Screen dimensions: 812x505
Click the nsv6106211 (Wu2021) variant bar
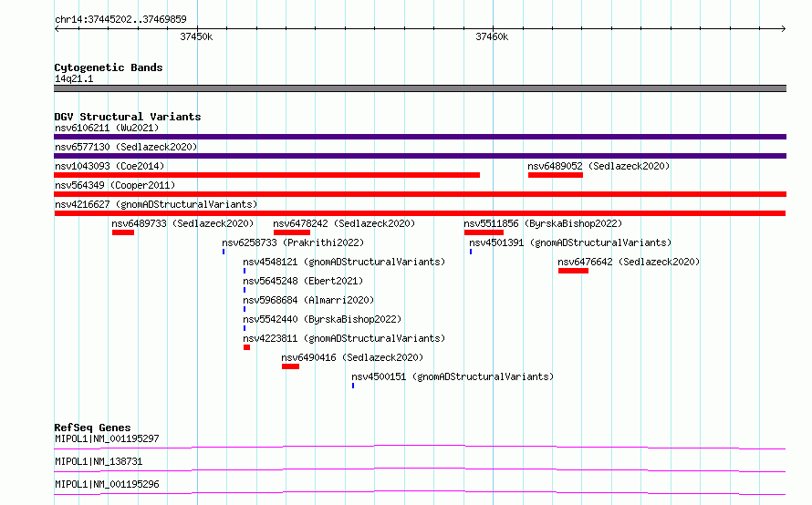tap(420, 137)
